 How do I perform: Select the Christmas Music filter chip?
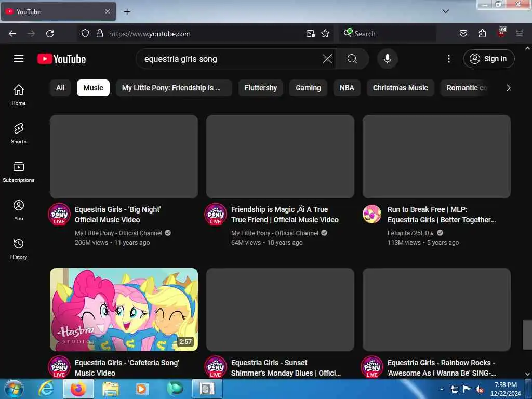(401, 88)
